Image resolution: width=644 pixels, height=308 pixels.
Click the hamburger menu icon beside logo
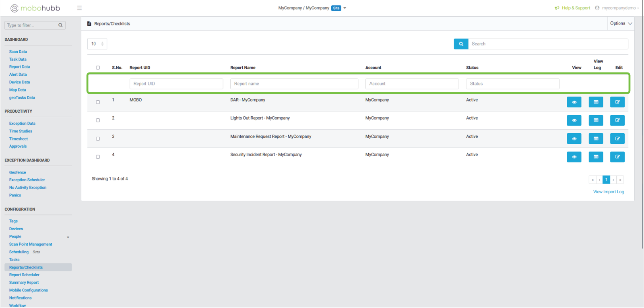[79, 8]
